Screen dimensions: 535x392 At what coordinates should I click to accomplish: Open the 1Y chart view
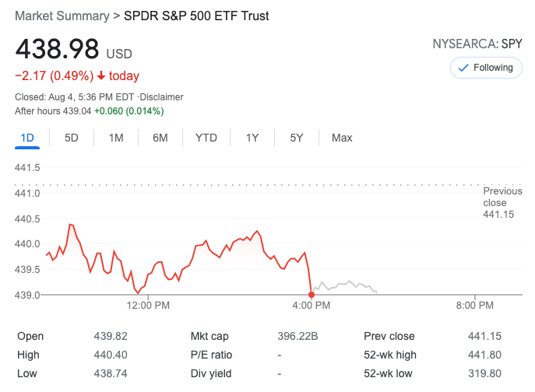252,138
